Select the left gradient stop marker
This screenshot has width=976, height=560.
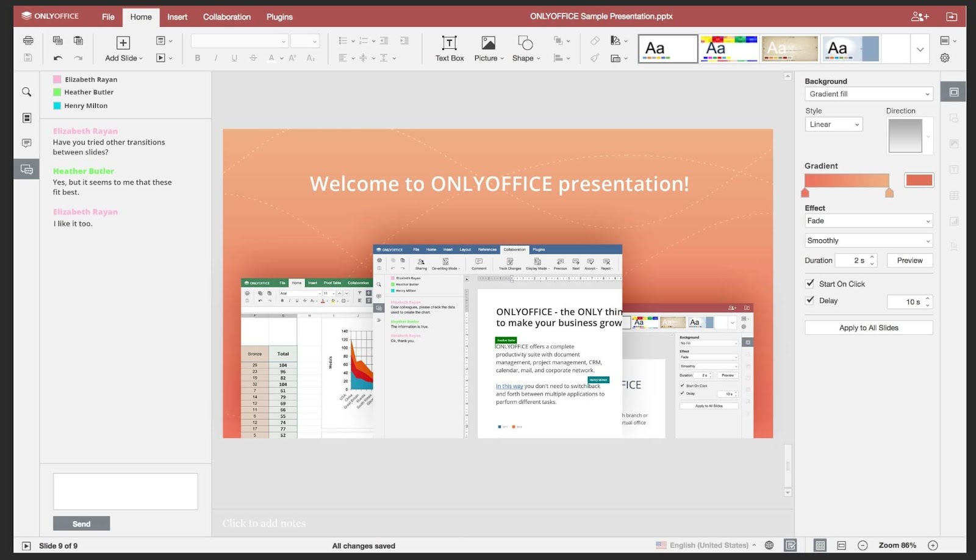click(805, 193)
